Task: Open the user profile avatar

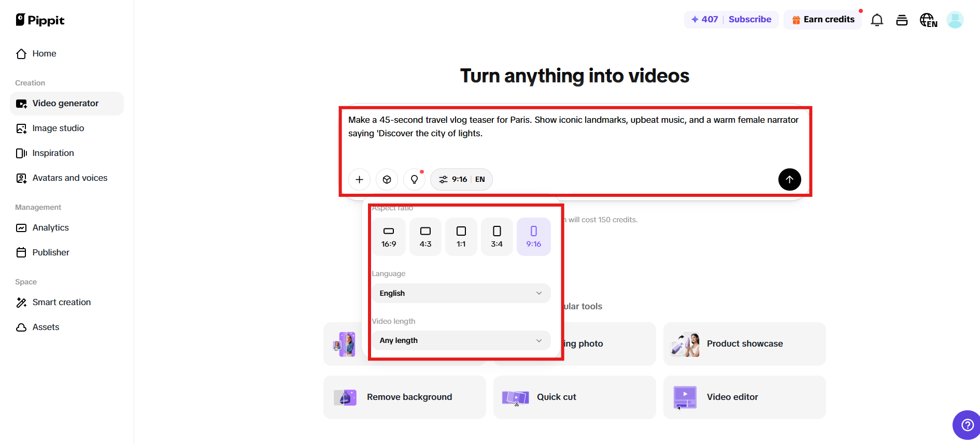Action: [955, 20]
